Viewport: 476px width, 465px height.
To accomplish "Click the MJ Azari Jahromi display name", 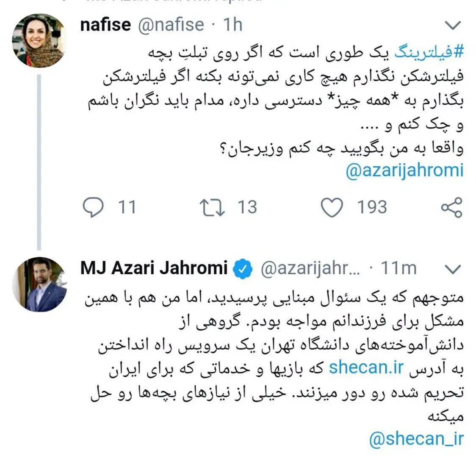I will pos(154,268).
